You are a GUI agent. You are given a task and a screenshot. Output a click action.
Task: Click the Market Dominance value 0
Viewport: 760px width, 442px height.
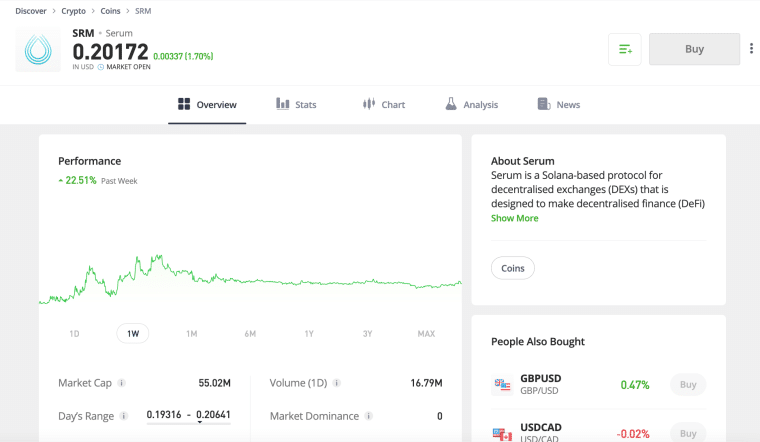point(440,416)
